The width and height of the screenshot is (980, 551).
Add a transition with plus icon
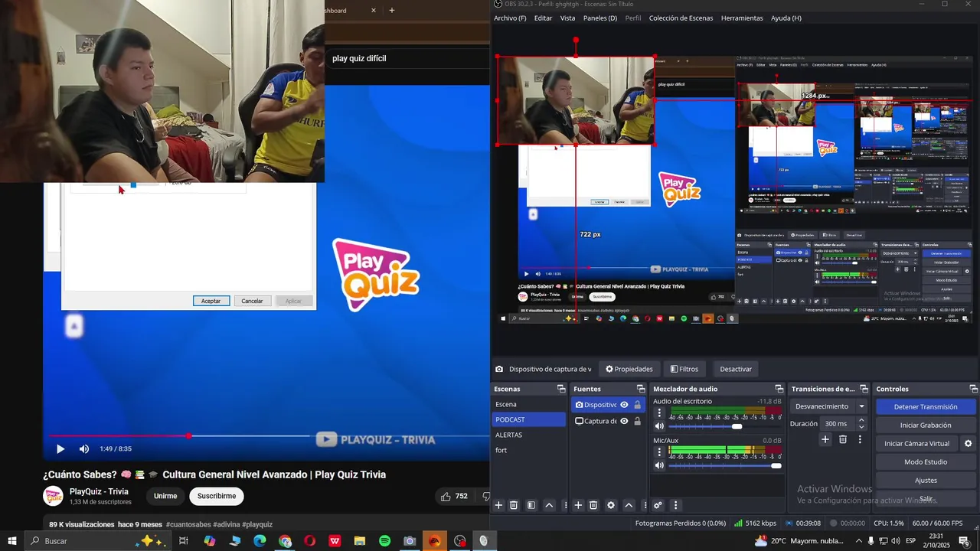click(x=825, y=439)
